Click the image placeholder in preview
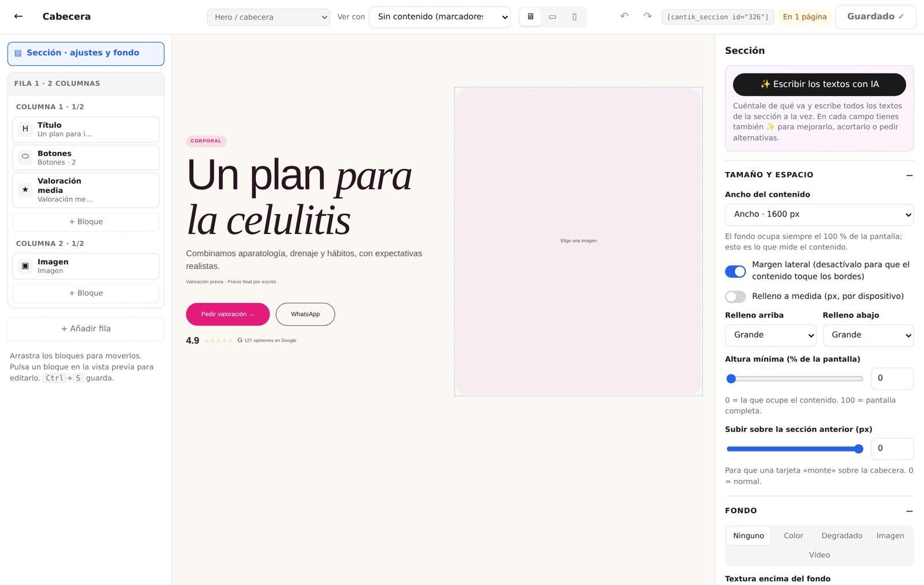 [579, 241]
